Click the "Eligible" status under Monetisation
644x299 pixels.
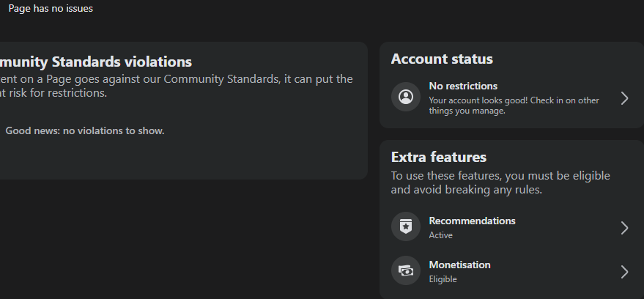coord(443,279)
